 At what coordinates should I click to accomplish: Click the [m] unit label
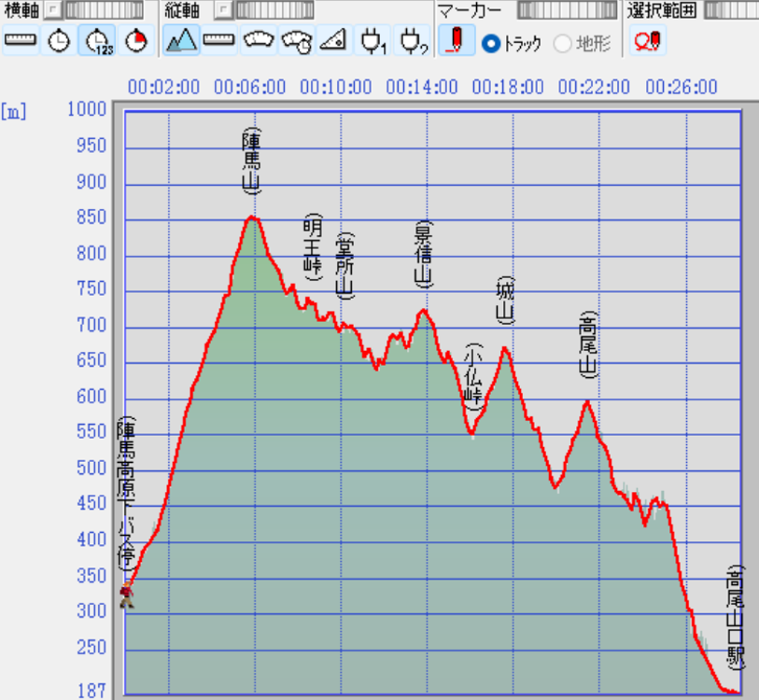click(14, 112)
